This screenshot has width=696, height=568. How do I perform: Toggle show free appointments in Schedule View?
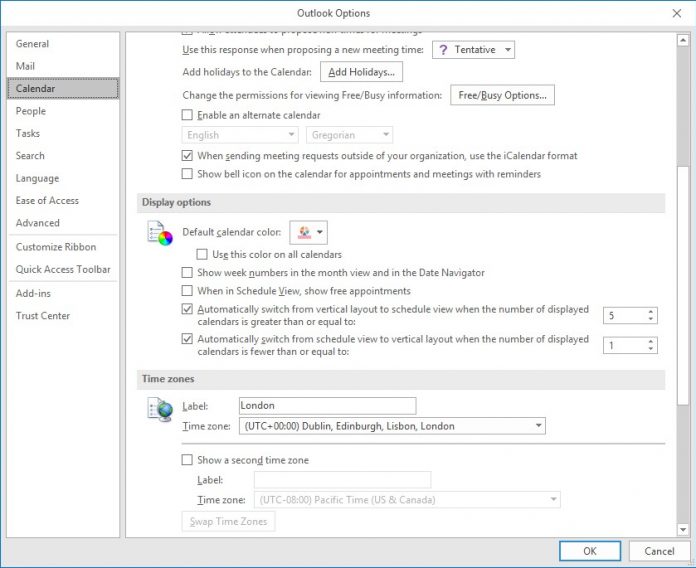tap(187, 291)
